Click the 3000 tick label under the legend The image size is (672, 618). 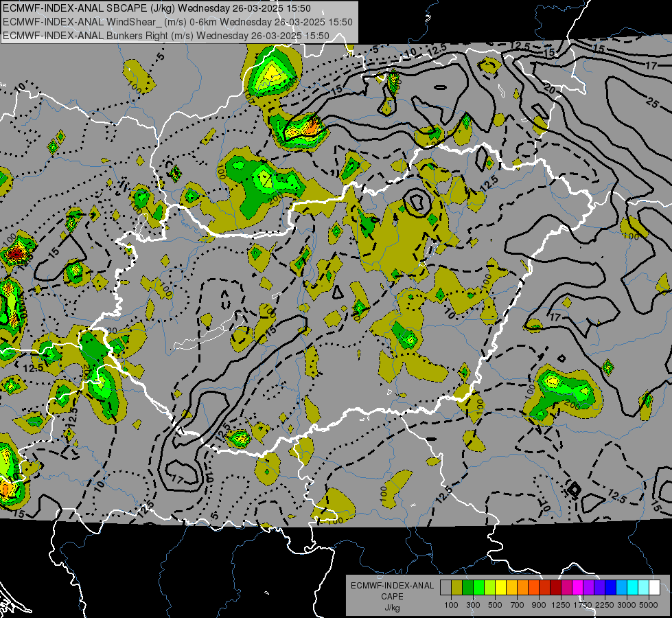(x=627, y=605)
